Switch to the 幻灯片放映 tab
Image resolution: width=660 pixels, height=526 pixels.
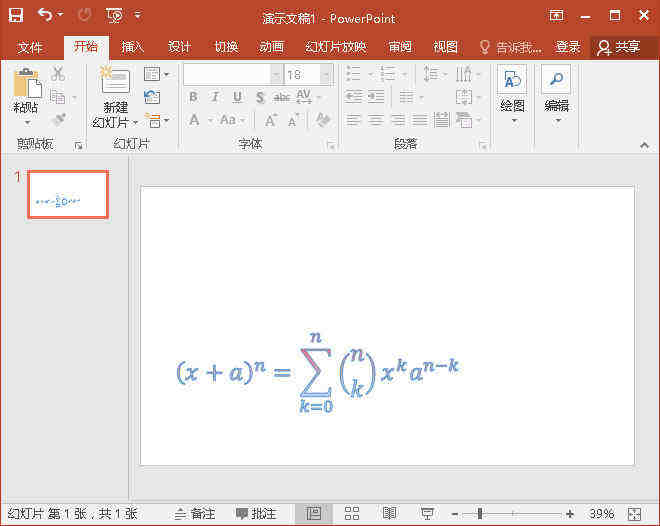tap(335, 47)
